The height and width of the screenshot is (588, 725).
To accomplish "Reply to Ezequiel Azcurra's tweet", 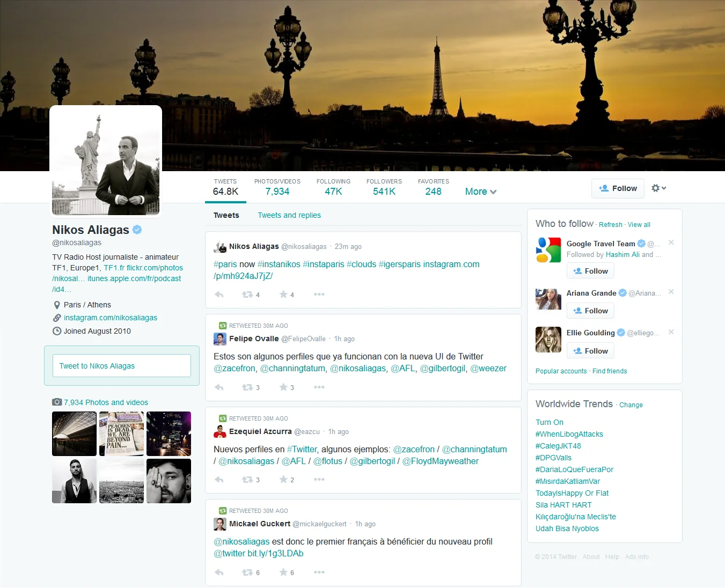I will (219, 480).
